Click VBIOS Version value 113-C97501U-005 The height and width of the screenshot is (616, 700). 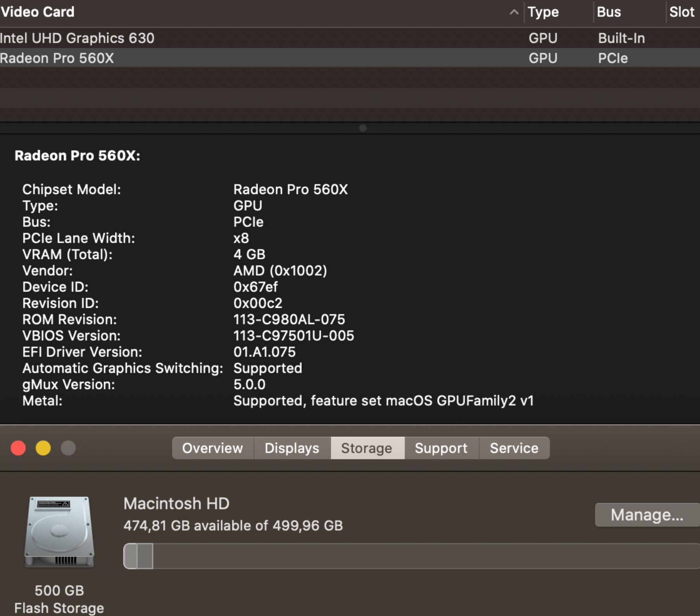coord(294,336)
